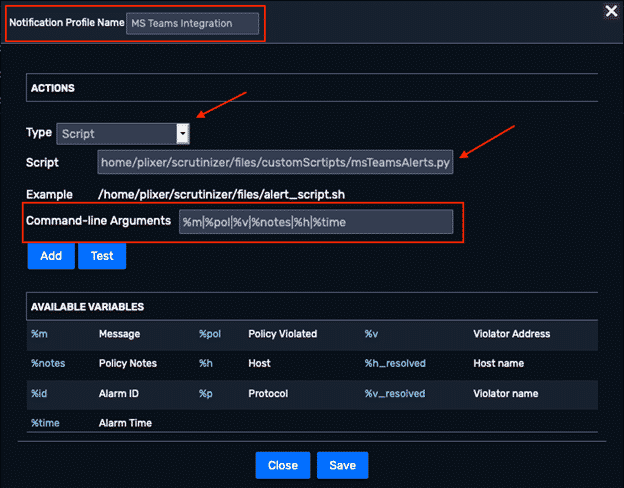Click the 'Command-line Arguments' label
The image size is (624, 488).
point(98,221)
